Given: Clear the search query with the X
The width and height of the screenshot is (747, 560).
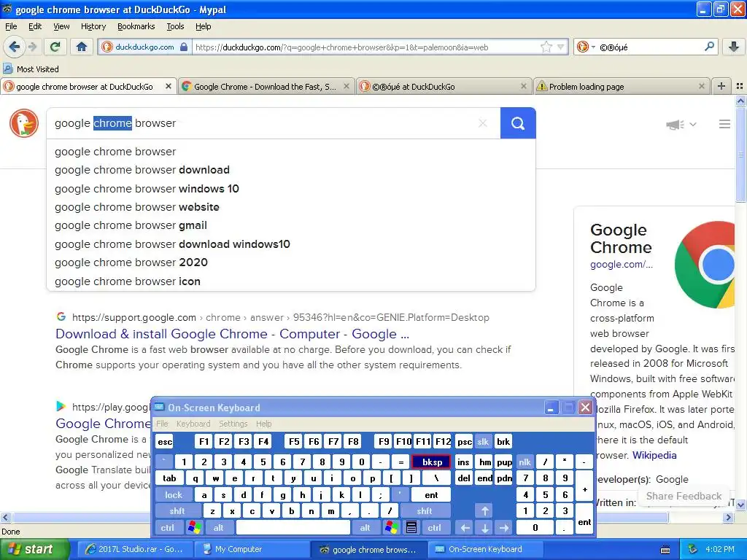Looking at the screenshot, I should [x=483, y=123].
